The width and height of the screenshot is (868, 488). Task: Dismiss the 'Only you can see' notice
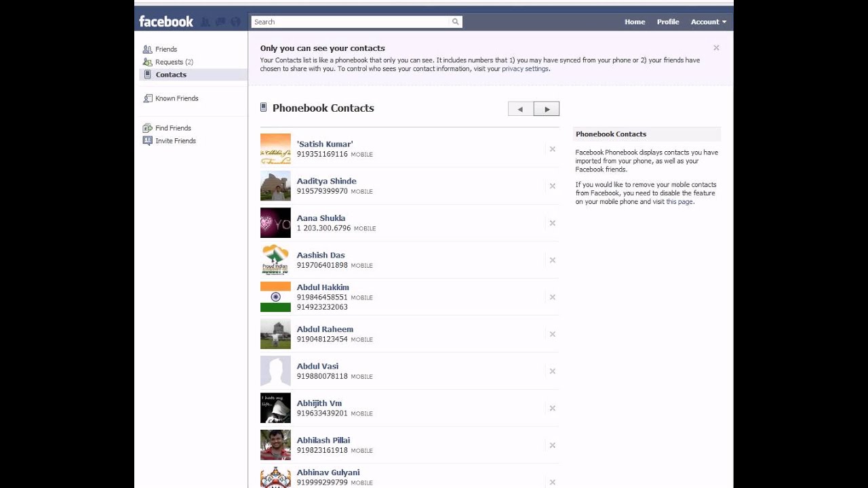pyautogui.click(x=716, y=48)
